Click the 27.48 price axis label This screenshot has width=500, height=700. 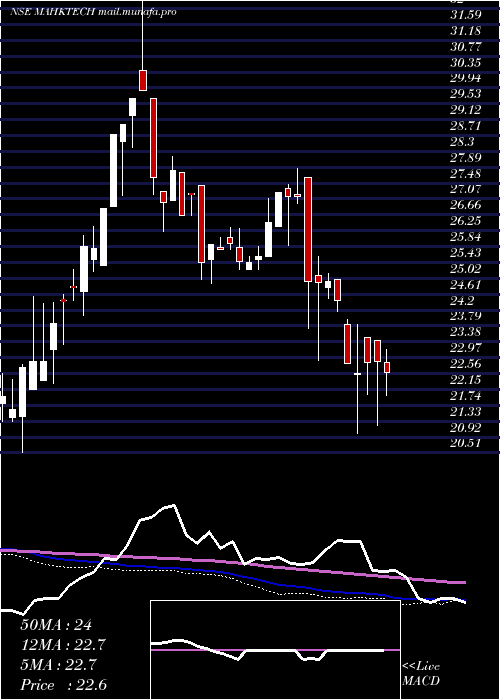[466, 173]
